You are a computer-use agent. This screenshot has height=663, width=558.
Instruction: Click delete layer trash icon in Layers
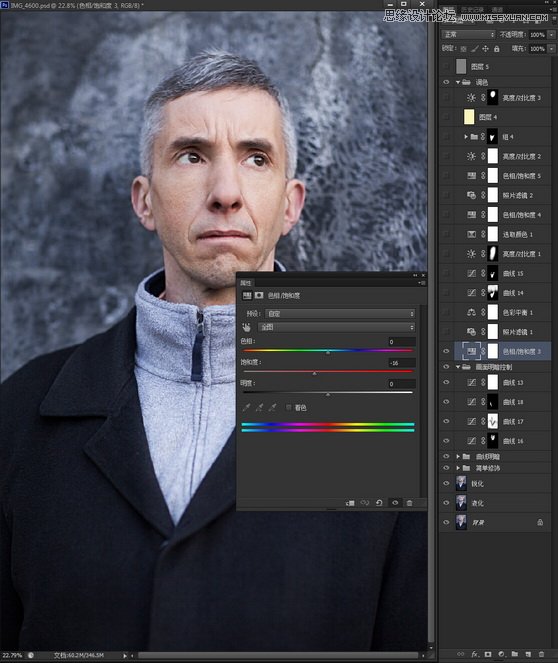pos(542,654)
